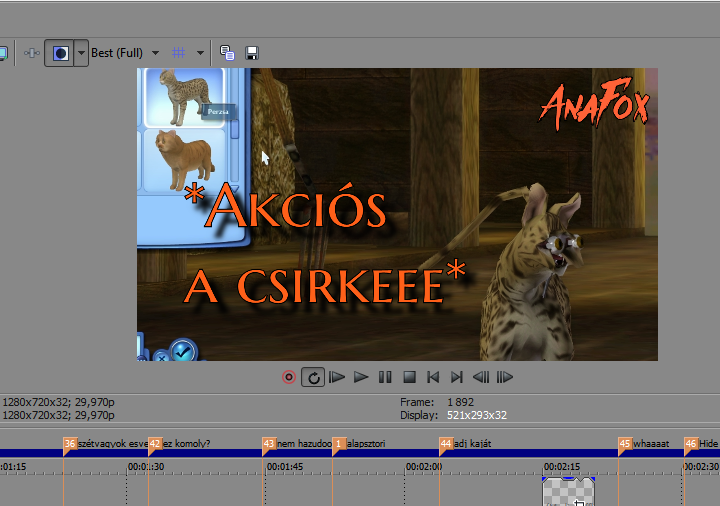Toggle loop playback
The height and width of the screenshot is (506, 720).
coord(313,377)
